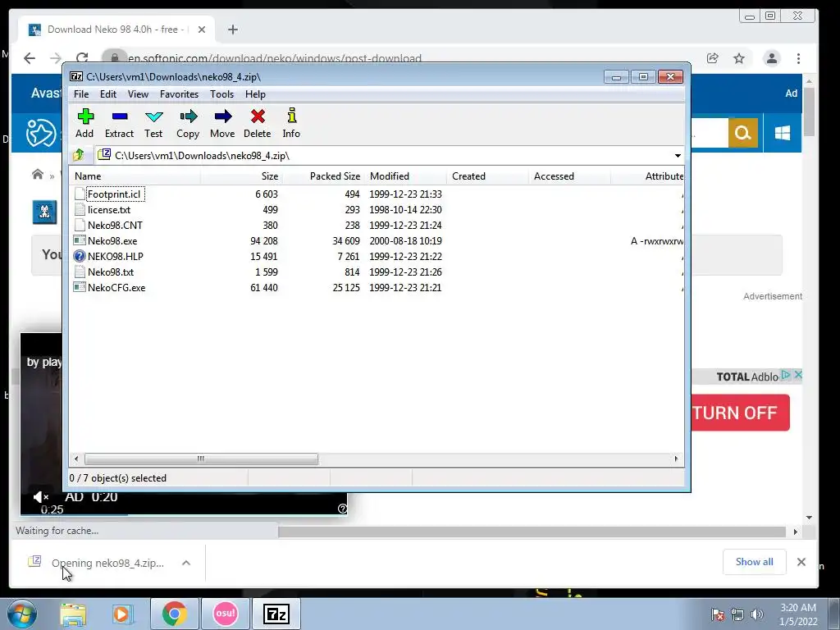Run the Test archive tool
Viewport: 840px width, 630px height.
pos(153,123)
